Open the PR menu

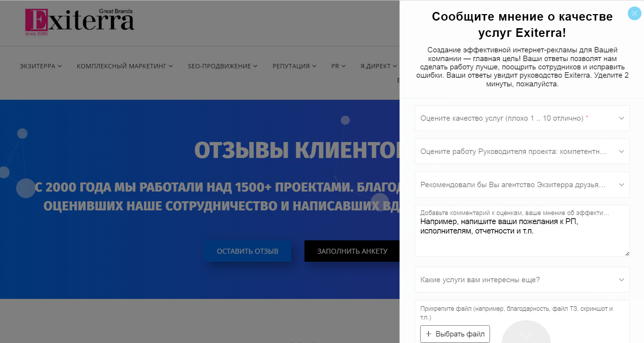[338, 66]
